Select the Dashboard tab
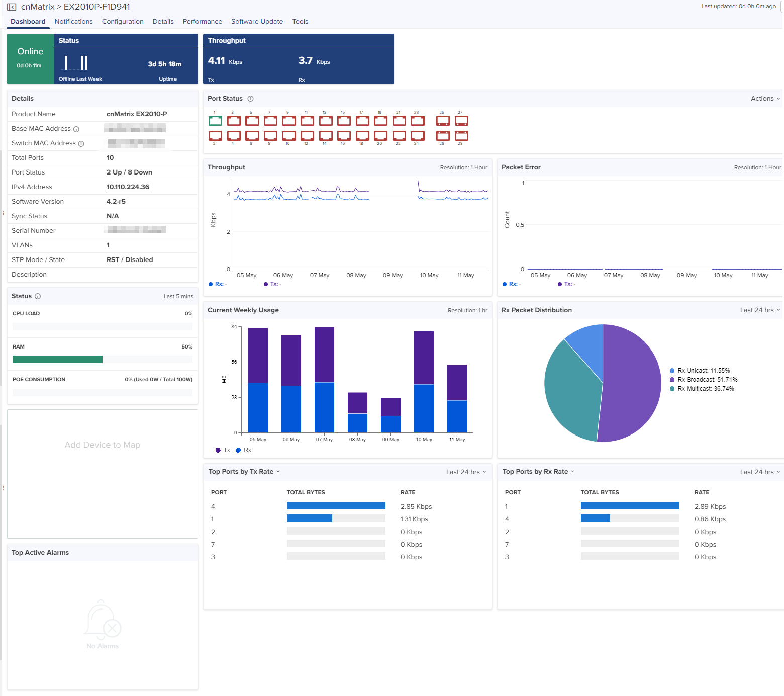Screen dimensions: 784x696 [x=28, y=21]
